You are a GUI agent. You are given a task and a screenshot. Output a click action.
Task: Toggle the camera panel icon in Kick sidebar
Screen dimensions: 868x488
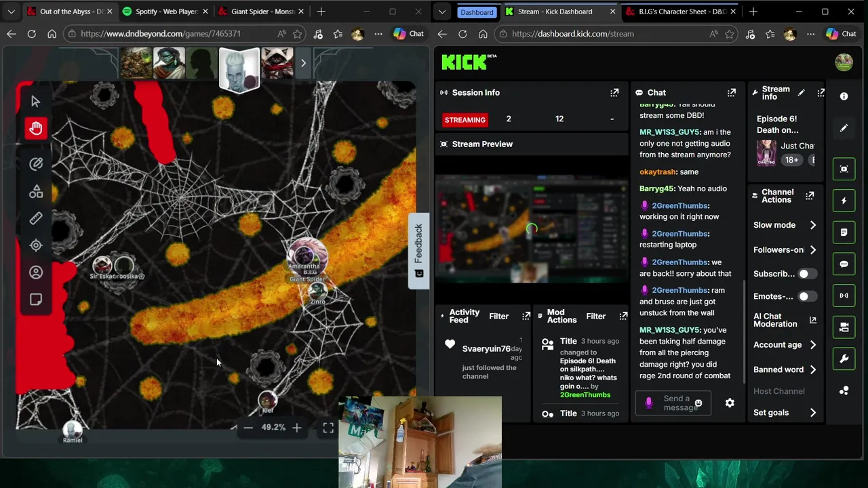[x=844, y=327]
